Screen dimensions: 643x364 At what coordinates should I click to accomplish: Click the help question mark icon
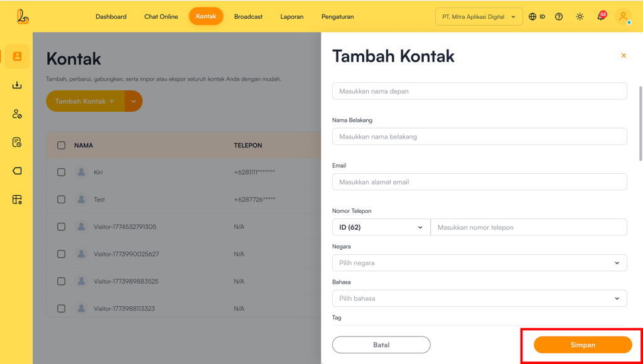[x=559, y=17]
